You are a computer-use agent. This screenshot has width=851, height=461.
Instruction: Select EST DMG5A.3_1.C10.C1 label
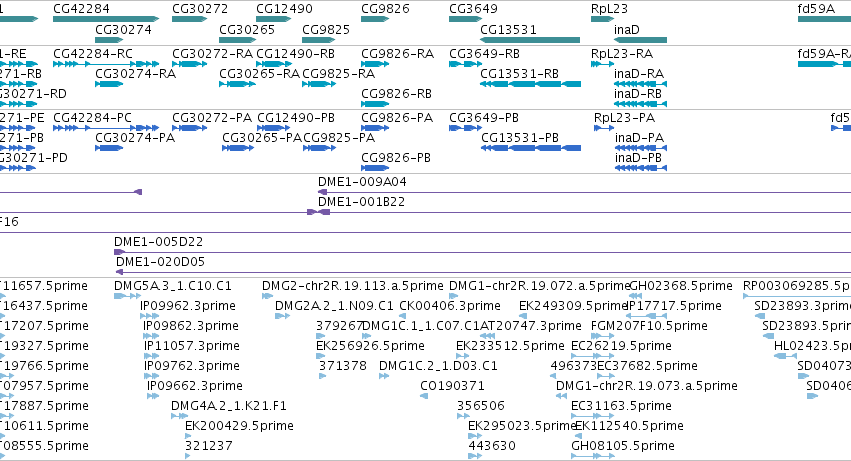click(x=173, y=286)
